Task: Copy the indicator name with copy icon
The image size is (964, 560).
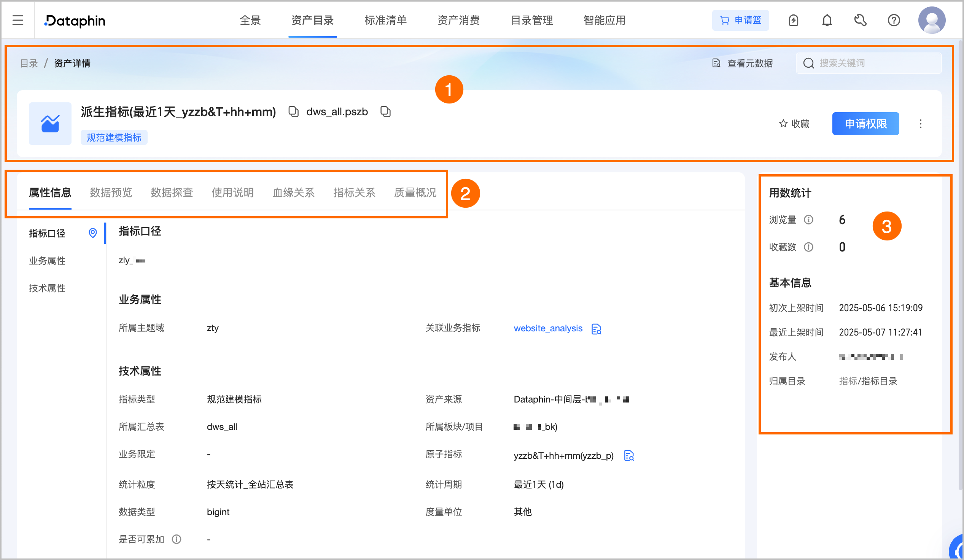Action: pos(293,112)
